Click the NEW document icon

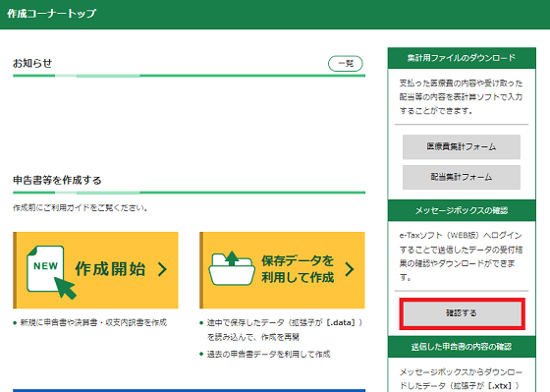[x=45, y=268]
